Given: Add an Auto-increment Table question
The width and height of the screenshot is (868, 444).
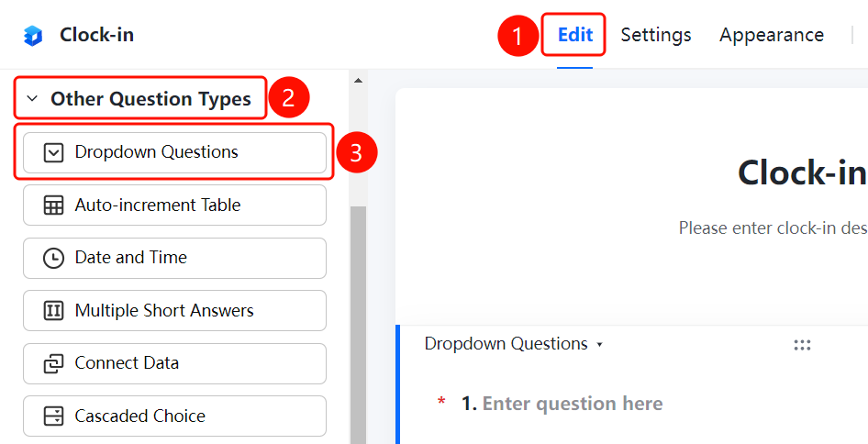Looking at the screenshot, I should click(174, 205).
